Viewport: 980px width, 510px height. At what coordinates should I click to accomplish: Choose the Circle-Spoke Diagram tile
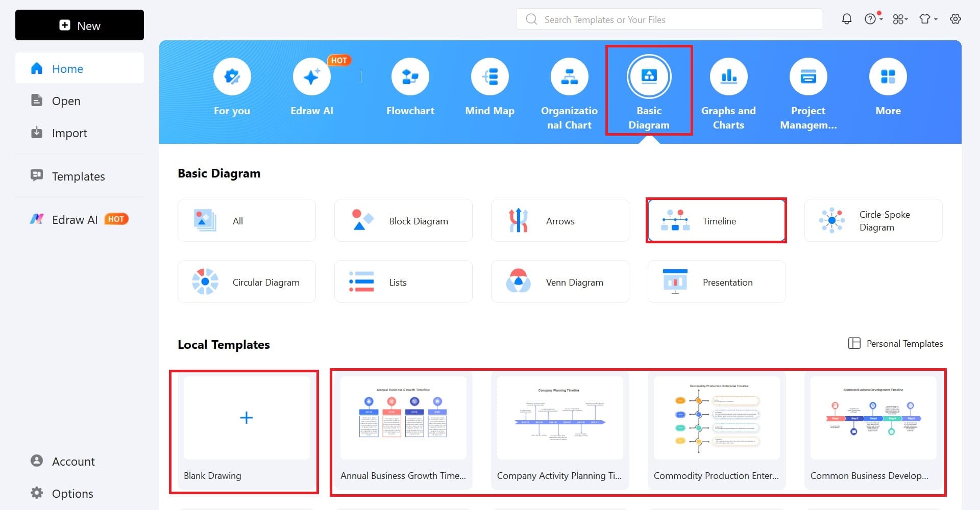click(873, 220)
